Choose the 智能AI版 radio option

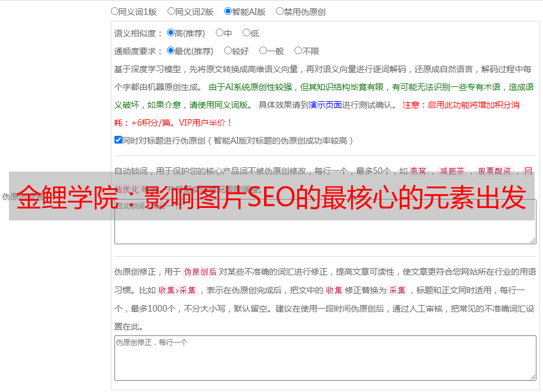pyautogui.click(x=228, y=11)
